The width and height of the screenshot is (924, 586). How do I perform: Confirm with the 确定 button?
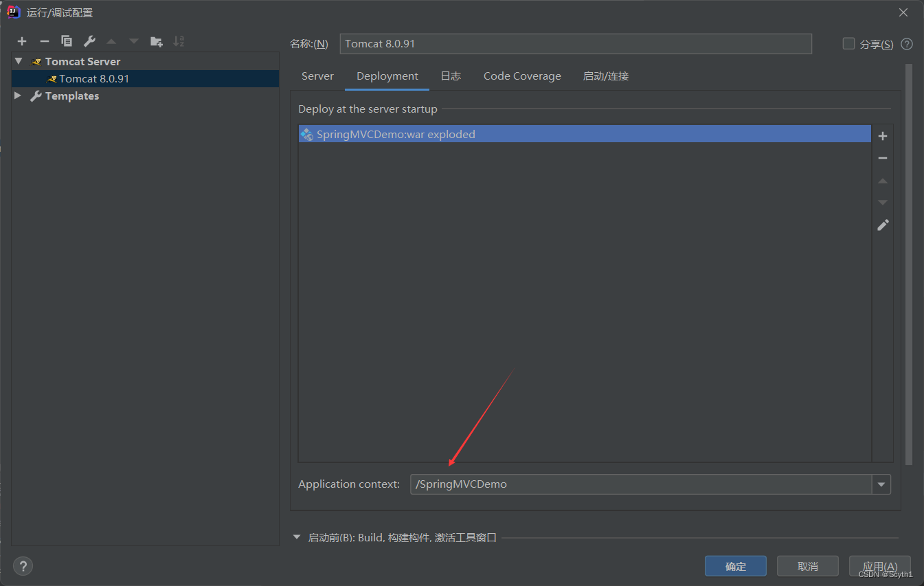tap(736, 566)
